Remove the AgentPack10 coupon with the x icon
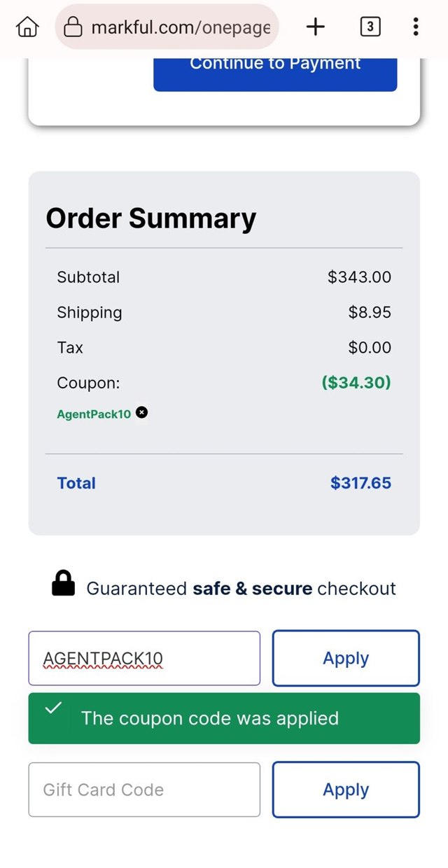Image resolution: width=448 pixels, height=868 pixels. (142, 413)
